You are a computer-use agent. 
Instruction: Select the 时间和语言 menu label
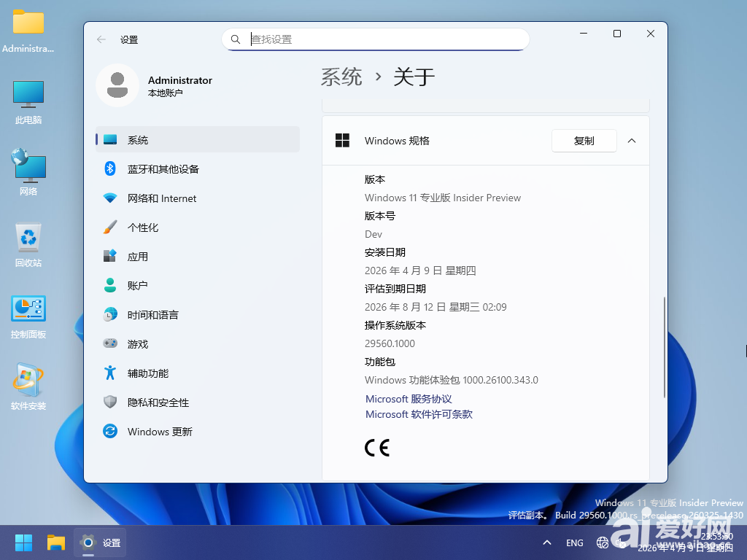click(153, 315)
